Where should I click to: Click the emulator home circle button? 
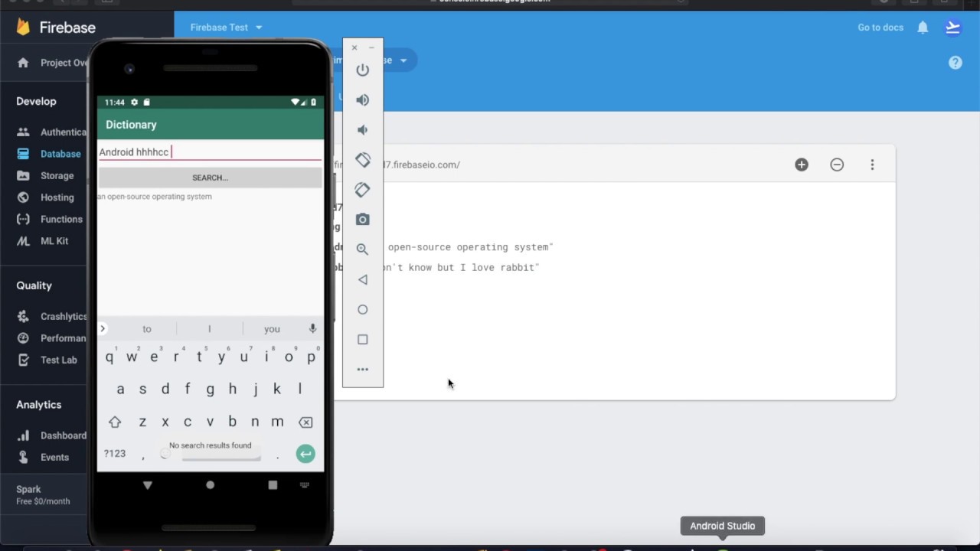point(363,310)
